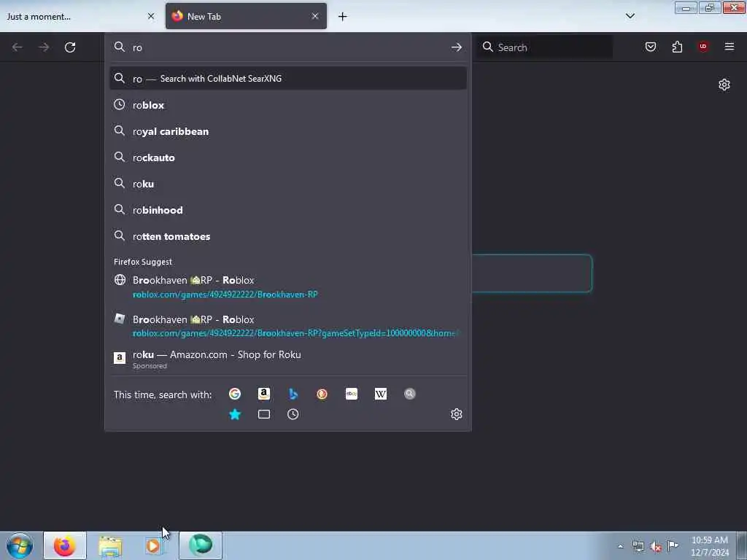Click Firefox icon in taskbar
Image resolution: width=747 pixels, height=560 pixels.
[65, 545]
